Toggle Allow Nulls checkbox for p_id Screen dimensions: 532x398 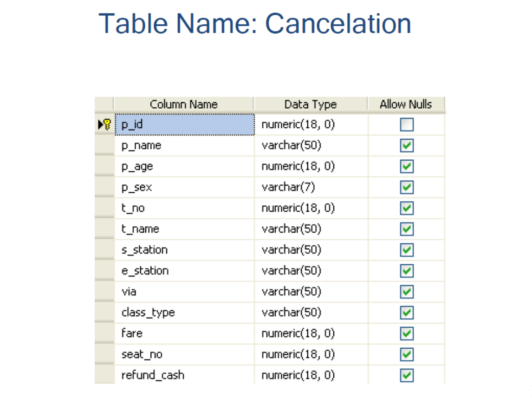pos(406,125)
